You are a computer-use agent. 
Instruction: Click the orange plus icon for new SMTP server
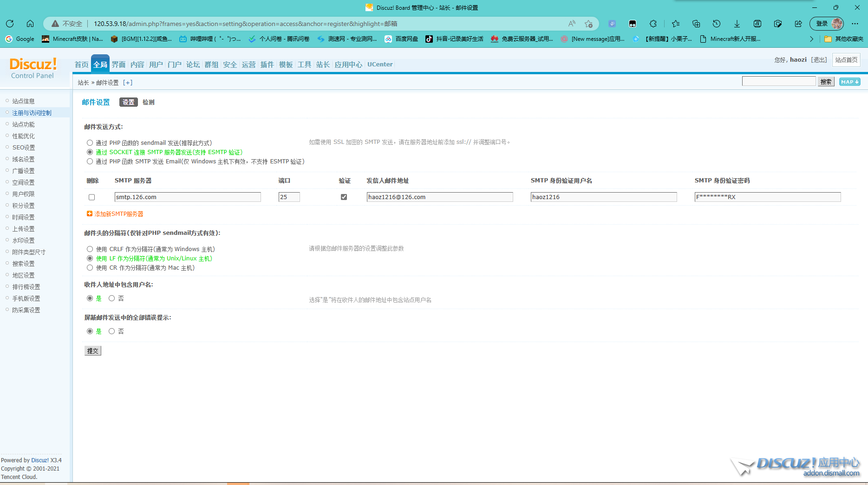90,213
